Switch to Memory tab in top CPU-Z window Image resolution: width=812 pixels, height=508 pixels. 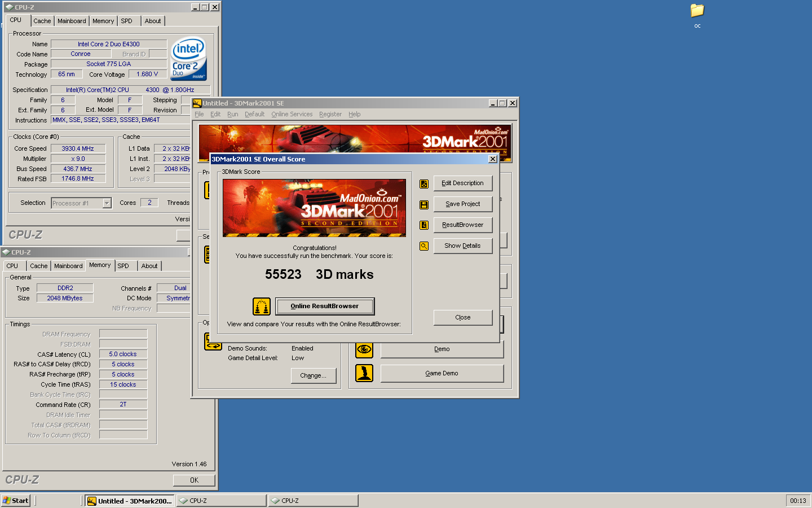tap(103, 21)
